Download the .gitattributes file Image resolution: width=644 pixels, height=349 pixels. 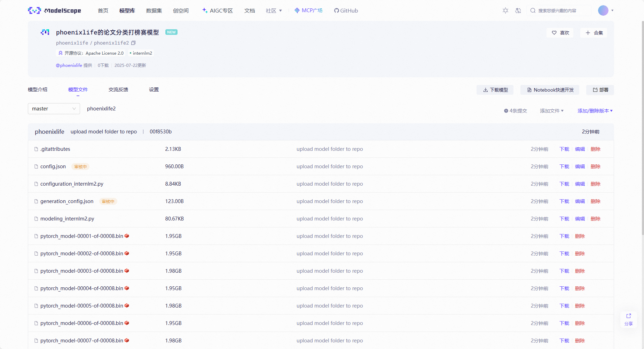coord(564,149)
